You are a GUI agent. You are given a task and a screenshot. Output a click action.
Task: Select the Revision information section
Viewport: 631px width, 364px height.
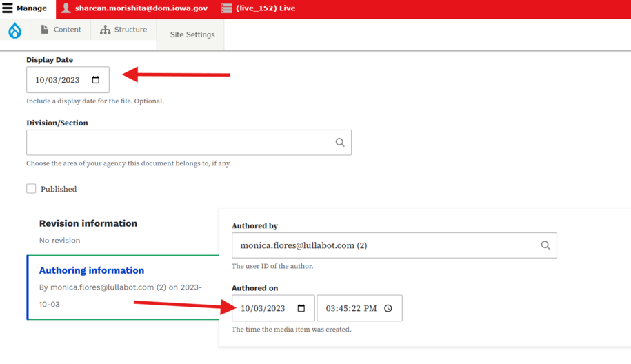coord(88,223)
